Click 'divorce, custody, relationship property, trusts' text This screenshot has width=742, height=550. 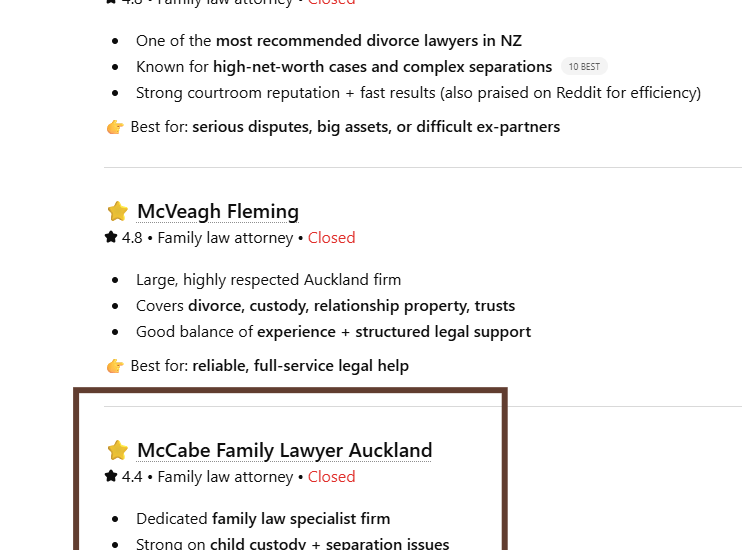pyautogui.click(x=351, y=306)
